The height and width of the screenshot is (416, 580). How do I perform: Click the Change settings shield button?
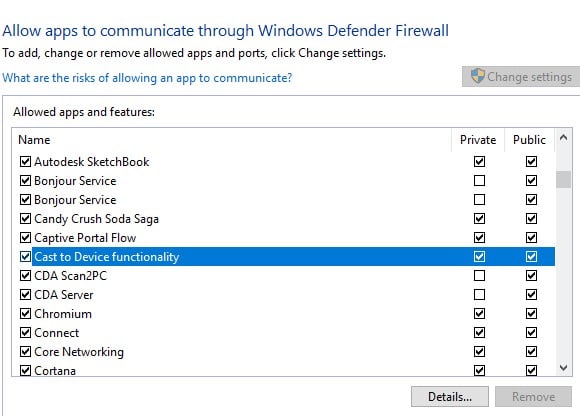pos(521,77)
